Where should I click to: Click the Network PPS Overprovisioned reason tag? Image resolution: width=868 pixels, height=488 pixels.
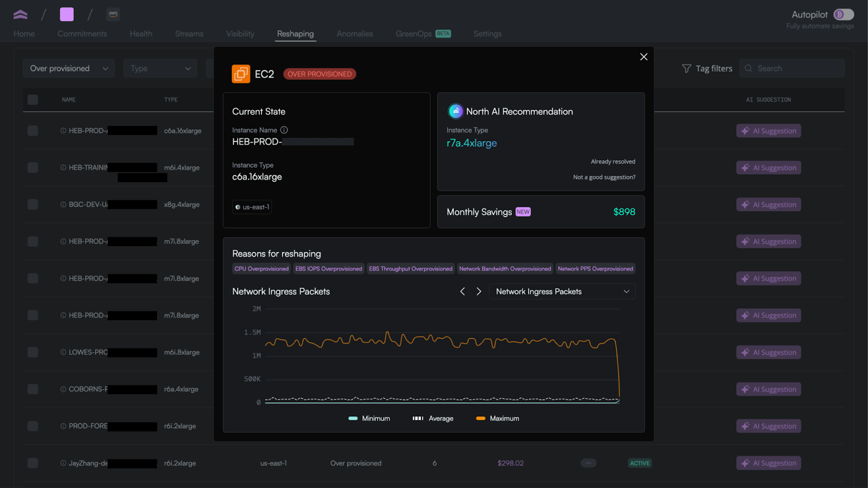click(x=596, y=269)
